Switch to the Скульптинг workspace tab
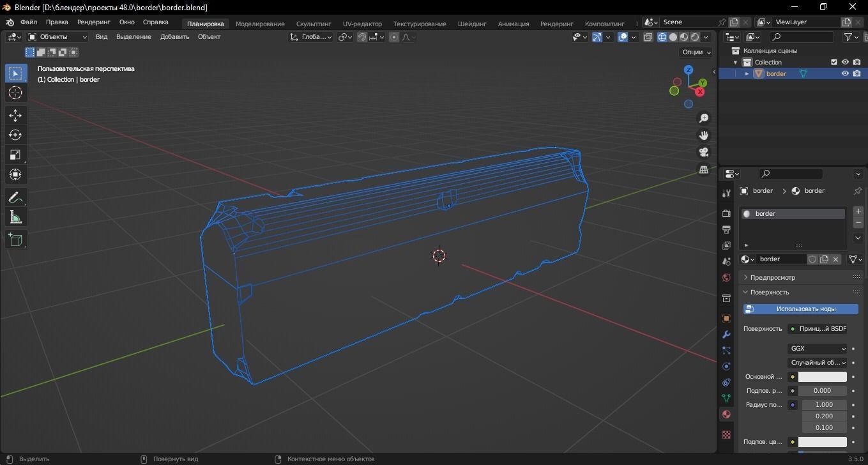 (x=313, y=24)
